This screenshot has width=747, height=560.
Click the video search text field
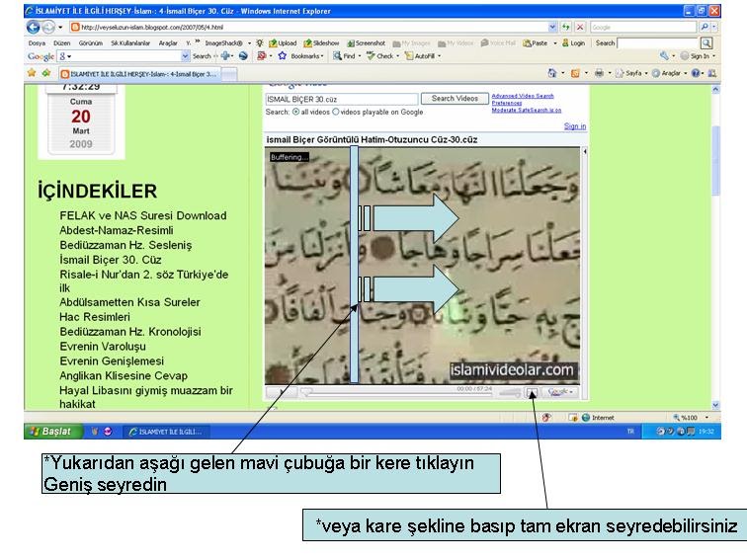click(342, 99)
